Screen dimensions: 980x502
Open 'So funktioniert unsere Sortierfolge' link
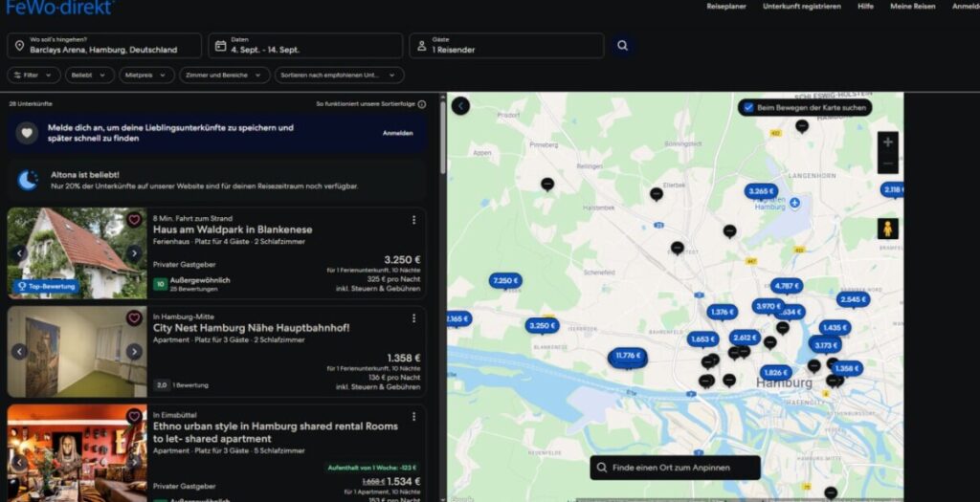coord(366,104)
